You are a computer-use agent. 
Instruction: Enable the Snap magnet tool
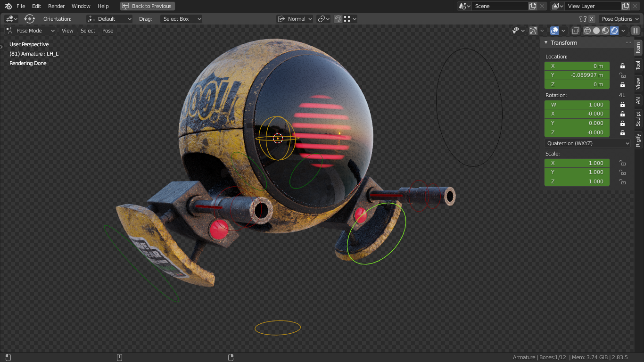338,19
